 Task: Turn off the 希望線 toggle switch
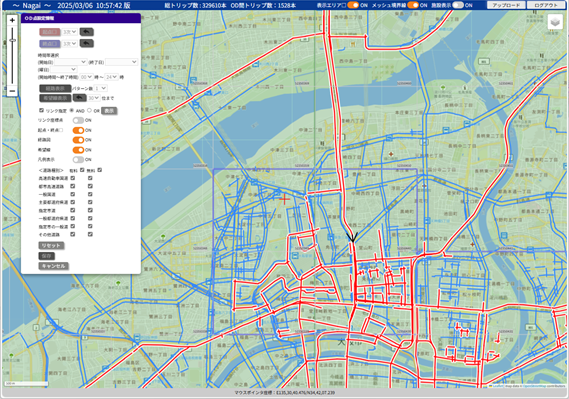78,150
